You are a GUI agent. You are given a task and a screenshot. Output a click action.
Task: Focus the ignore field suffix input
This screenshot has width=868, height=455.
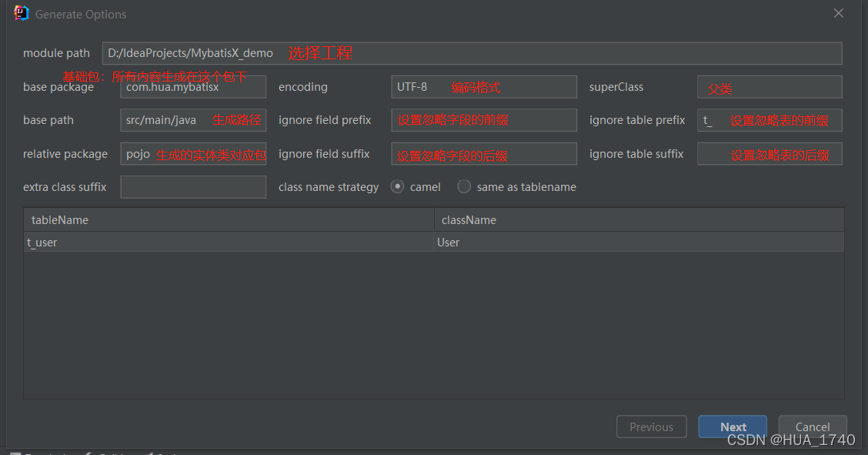(484, 154)
